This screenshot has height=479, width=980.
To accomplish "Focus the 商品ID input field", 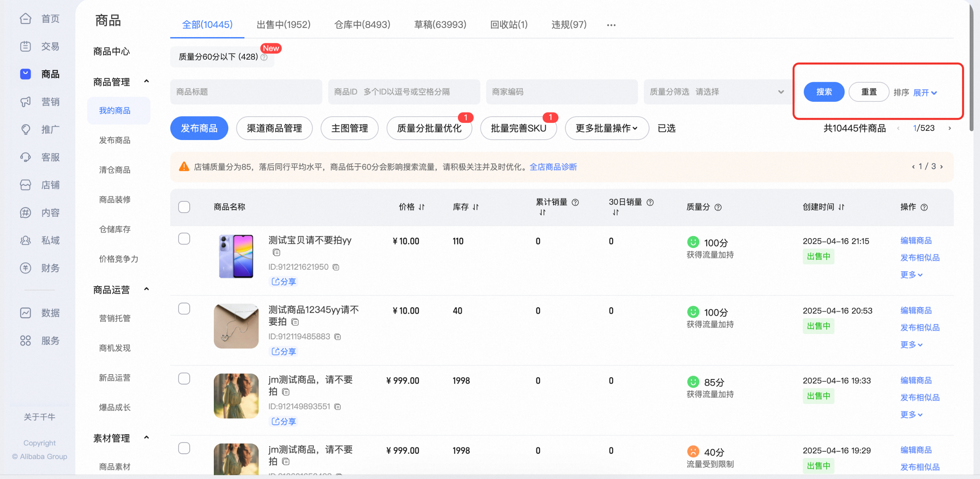I will (x=404, y=92).
